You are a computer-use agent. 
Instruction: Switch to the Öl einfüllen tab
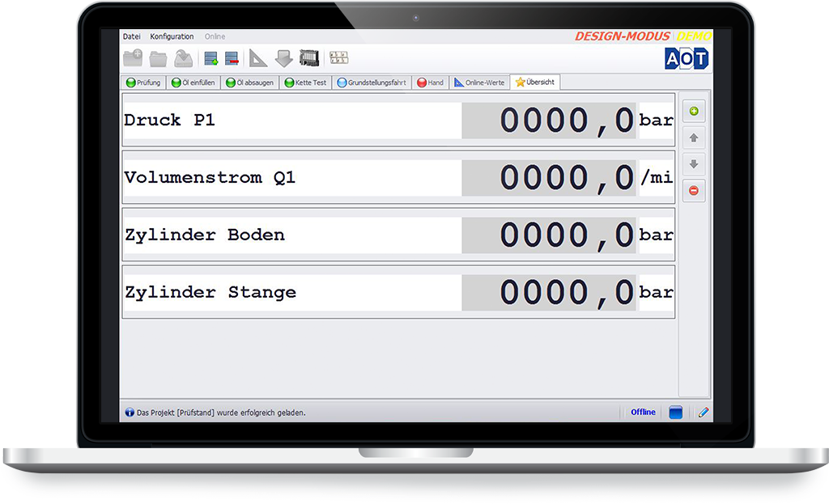point(193,83)
